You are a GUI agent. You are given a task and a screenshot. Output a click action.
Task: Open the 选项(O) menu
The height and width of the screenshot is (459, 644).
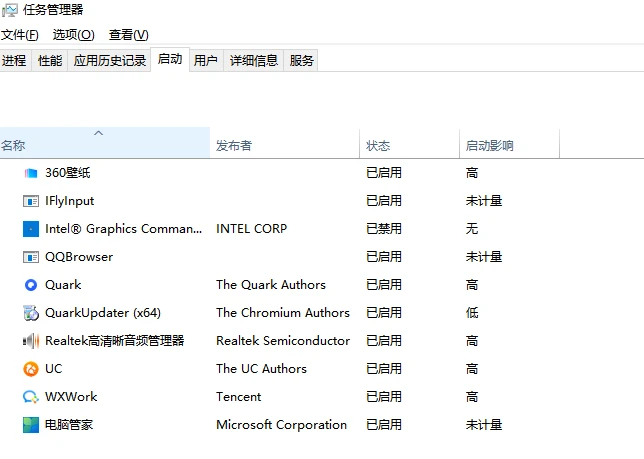click(x=74, y=35)
